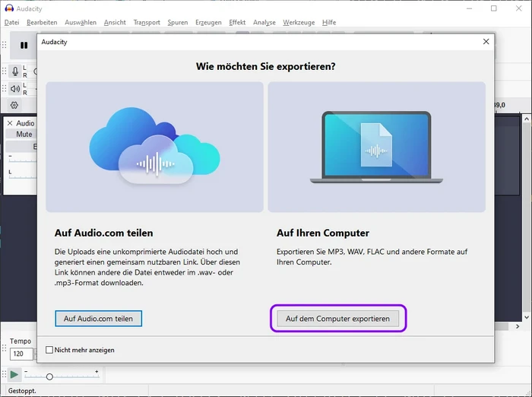
Task: Open the Effekt menu
Action: point(237,22)
